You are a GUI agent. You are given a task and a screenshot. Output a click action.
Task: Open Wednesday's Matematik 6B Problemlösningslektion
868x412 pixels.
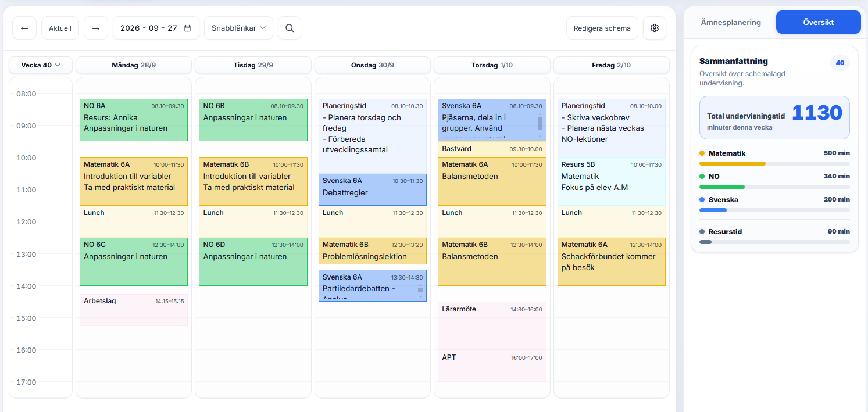373,251
